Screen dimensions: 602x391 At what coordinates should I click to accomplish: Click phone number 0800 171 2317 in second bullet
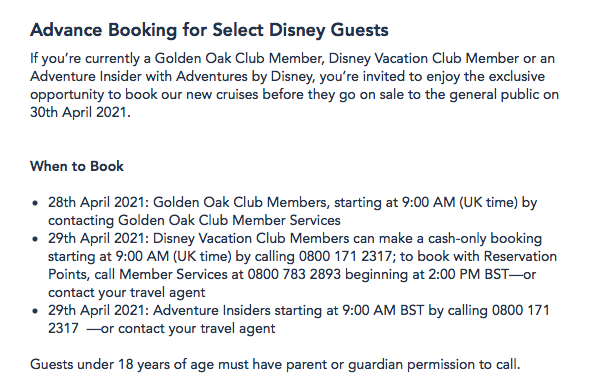(x=345, y=256)
